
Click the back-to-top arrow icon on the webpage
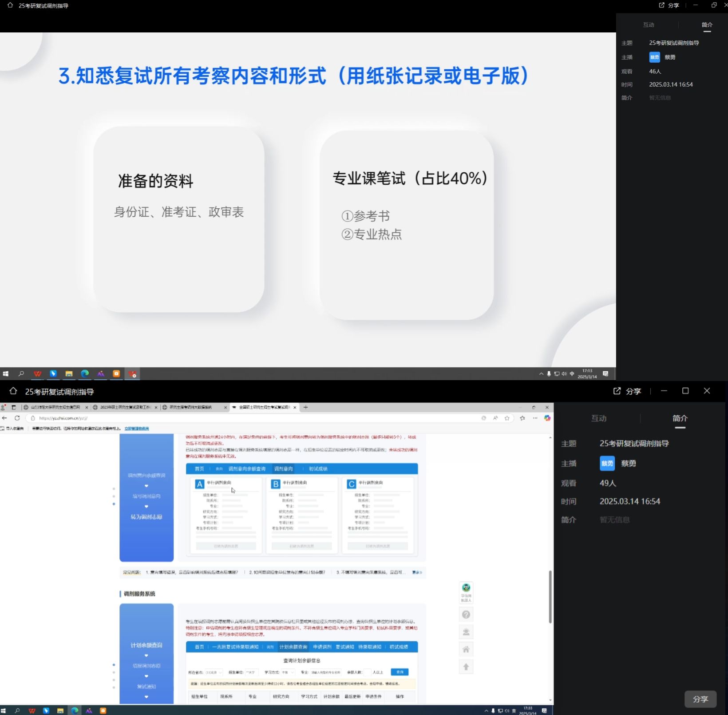[x=466, y=667]
